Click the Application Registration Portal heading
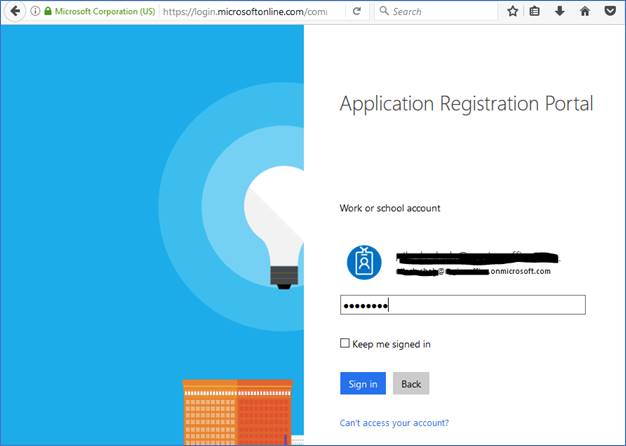 466,104
